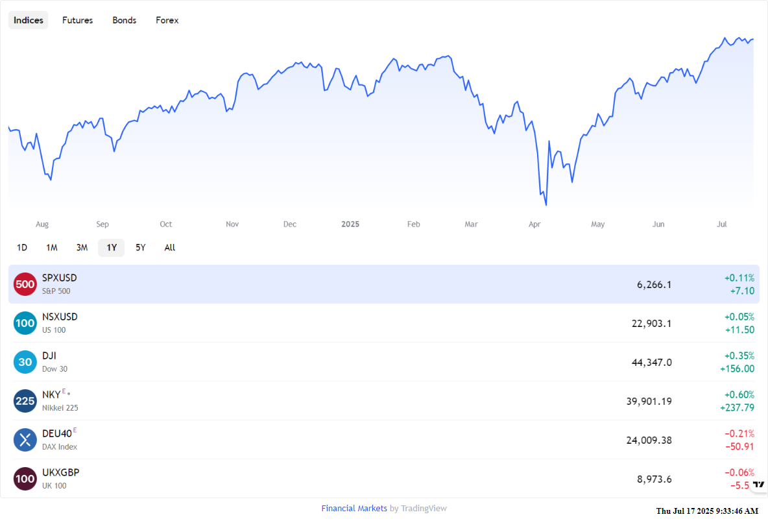Click the TradingView logo badge
Viewport: 768px width, 532px height.
click(x=759, y=485)
